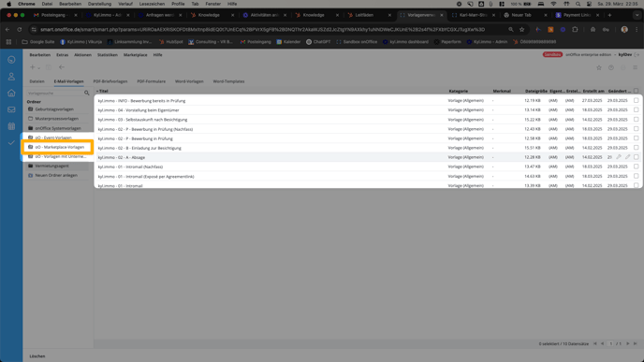Open the Extras menu
The width and height of the screenshot is (644, 362).
[x=62, y=55]
